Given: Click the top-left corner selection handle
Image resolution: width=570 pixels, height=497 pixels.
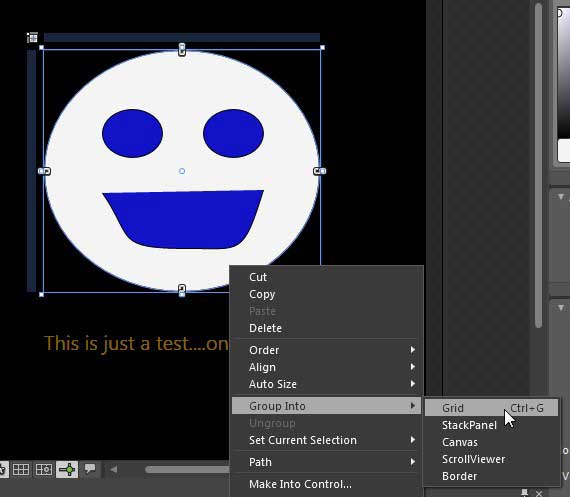Looking at the screenshot, I should click(x=41, y=48).
